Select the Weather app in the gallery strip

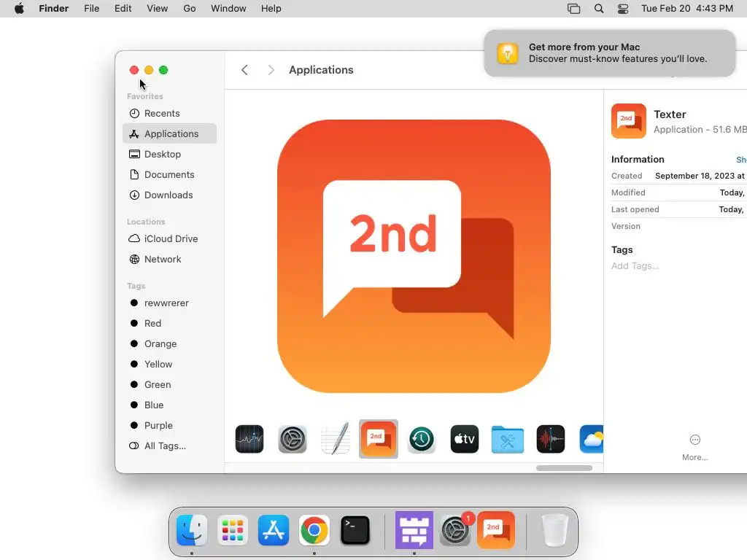coord(591,439)
